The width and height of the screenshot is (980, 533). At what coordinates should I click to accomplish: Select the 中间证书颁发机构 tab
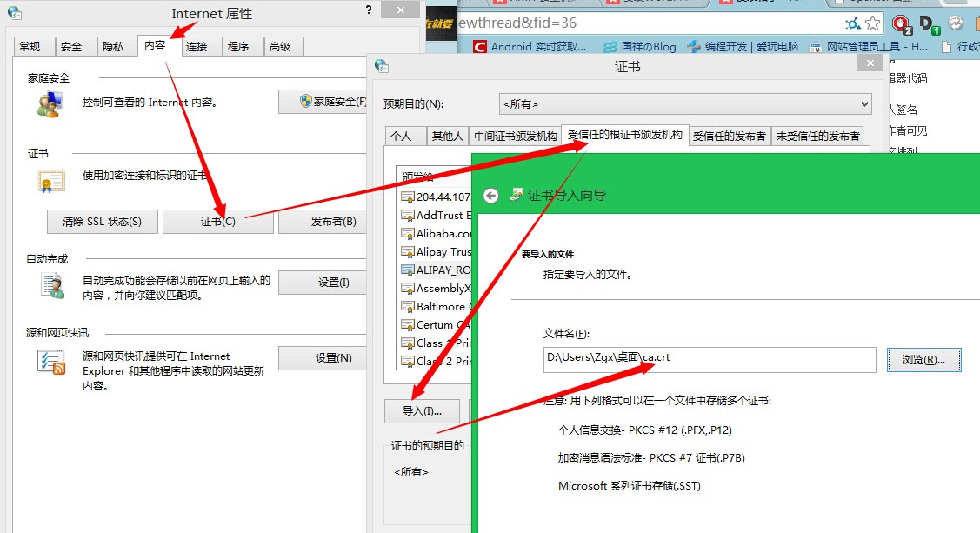click(x=515, y=136)
